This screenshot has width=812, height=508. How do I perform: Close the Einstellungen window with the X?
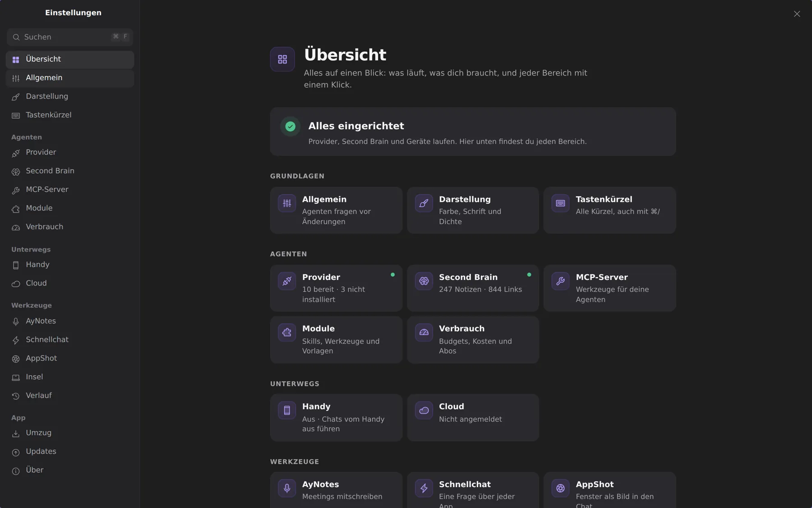797,14
